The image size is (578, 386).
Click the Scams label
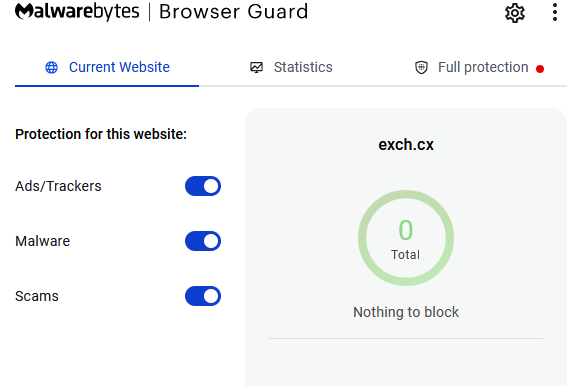[x=37, y=296]
